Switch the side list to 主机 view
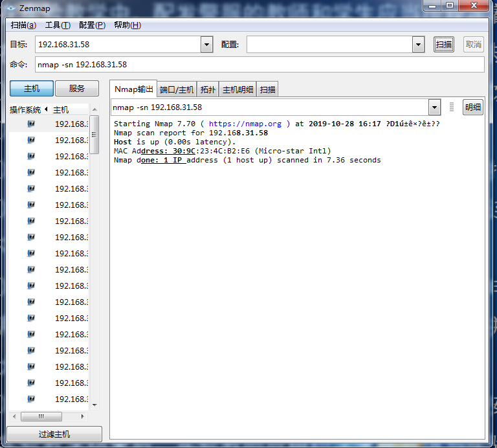 (x=32, y=89)
